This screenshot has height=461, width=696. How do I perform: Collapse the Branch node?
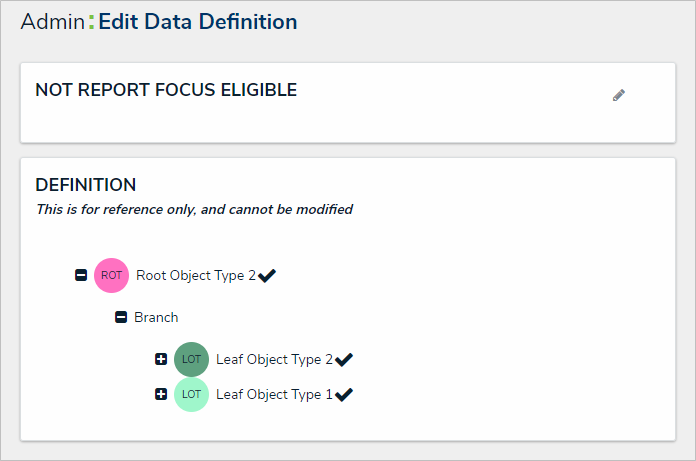click(x=121, y=317)
